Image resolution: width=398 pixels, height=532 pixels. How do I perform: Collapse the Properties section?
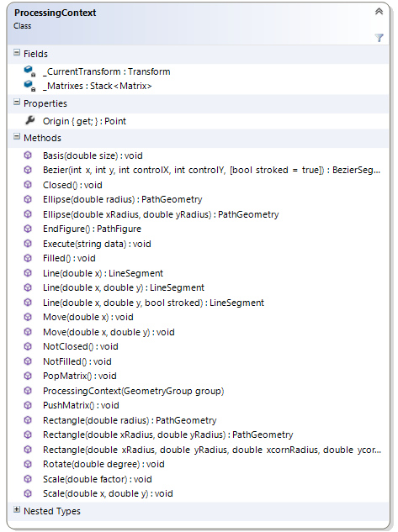click(x=17, y=103)
